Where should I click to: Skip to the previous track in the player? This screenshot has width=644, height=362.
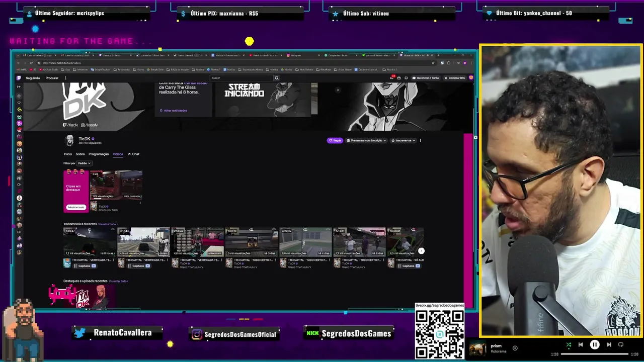[x=581, y=345]
